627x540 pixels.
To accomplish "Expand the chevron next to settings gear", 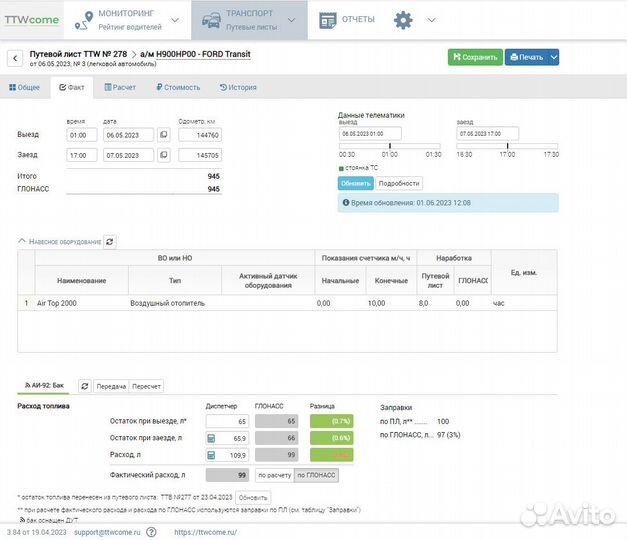I will click(x=431, y=20).
